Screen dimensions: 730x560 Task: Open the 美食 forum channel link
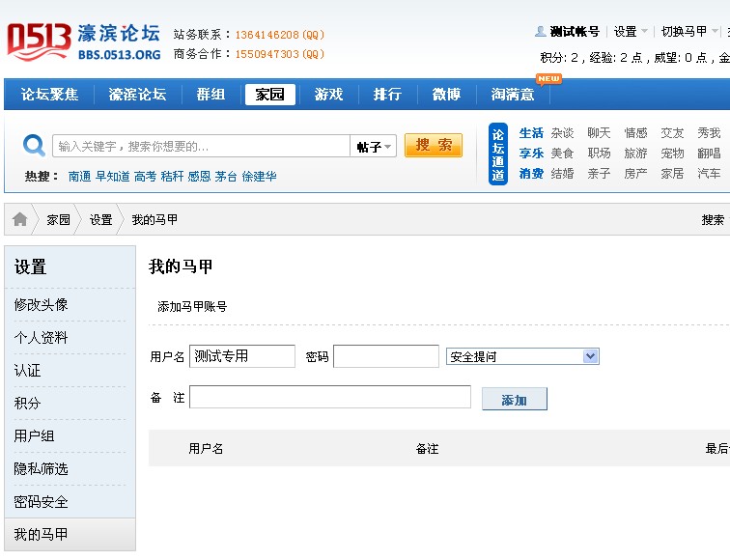point(562,154)
